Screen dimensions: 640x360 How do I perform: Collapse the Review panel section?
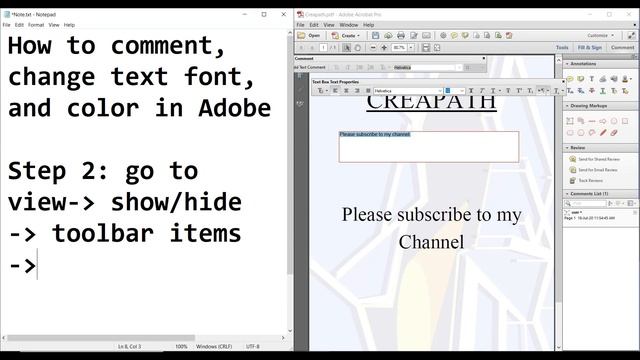coord(567,148)
